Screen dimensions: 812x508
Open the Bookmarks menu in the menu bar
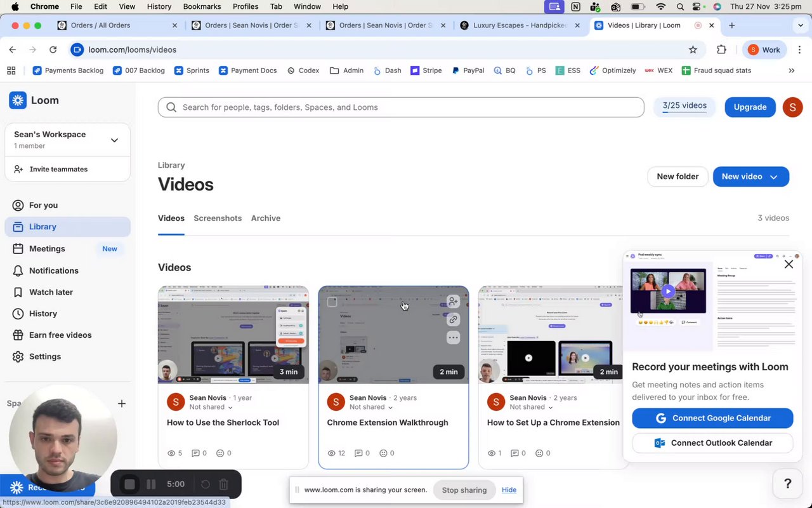[202, 6]
